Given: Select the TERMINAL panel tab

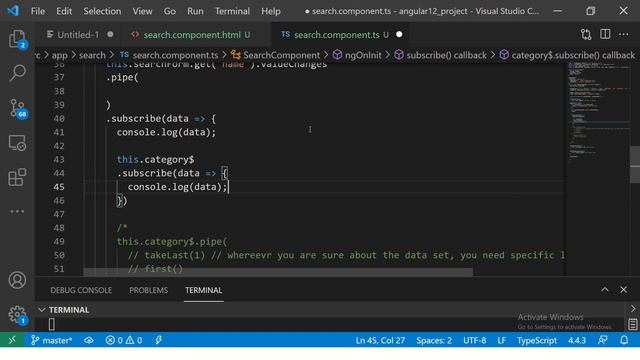Looking at the screenshot, I should [203, 290].
